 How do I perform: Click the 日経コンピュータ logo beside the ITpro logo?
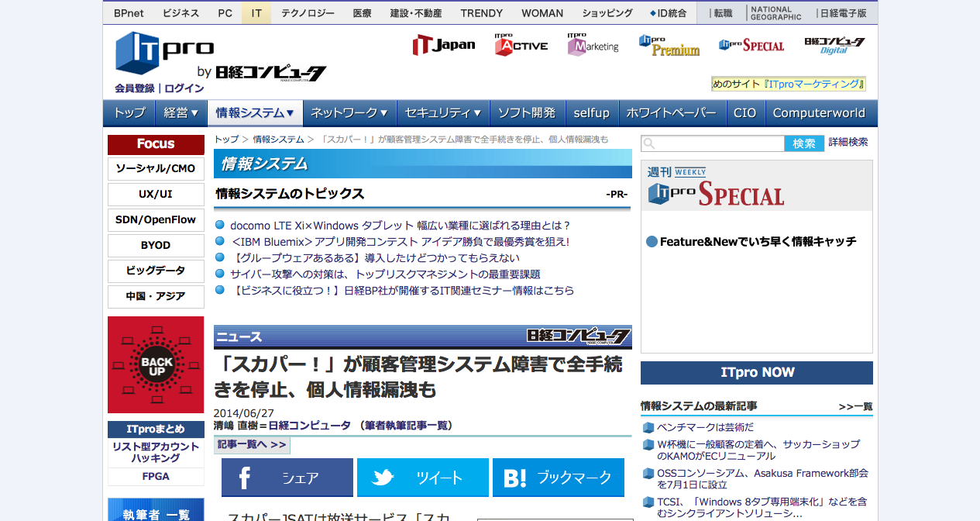pyautogui.click(x=271, y=72)
